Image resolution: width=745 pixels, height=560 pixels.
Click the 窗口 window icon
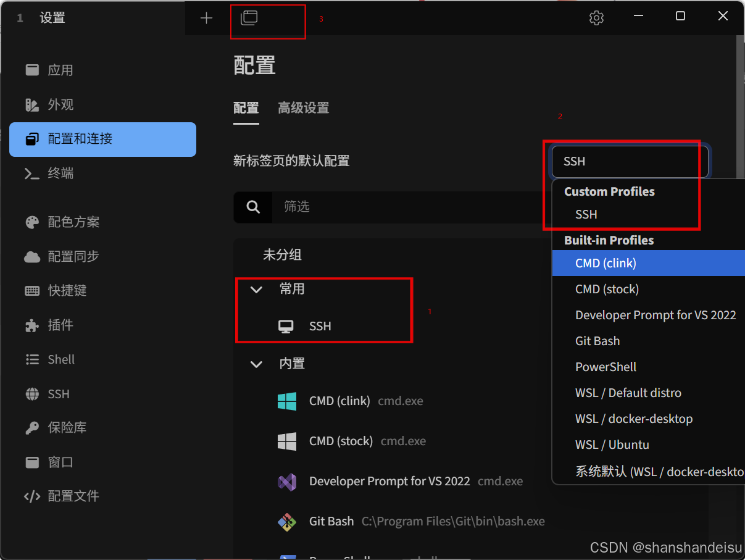click(x=32, y=462)
